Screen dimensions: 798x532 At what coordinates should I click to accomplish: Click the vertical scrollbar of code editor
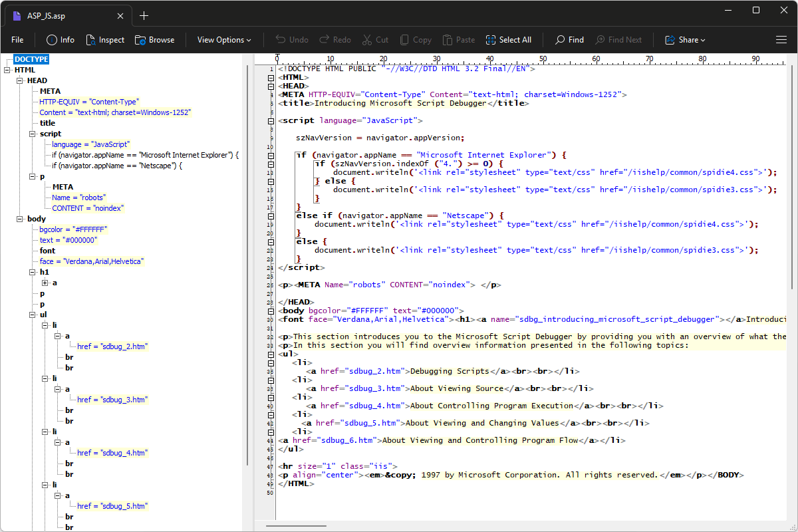point(791,176)
